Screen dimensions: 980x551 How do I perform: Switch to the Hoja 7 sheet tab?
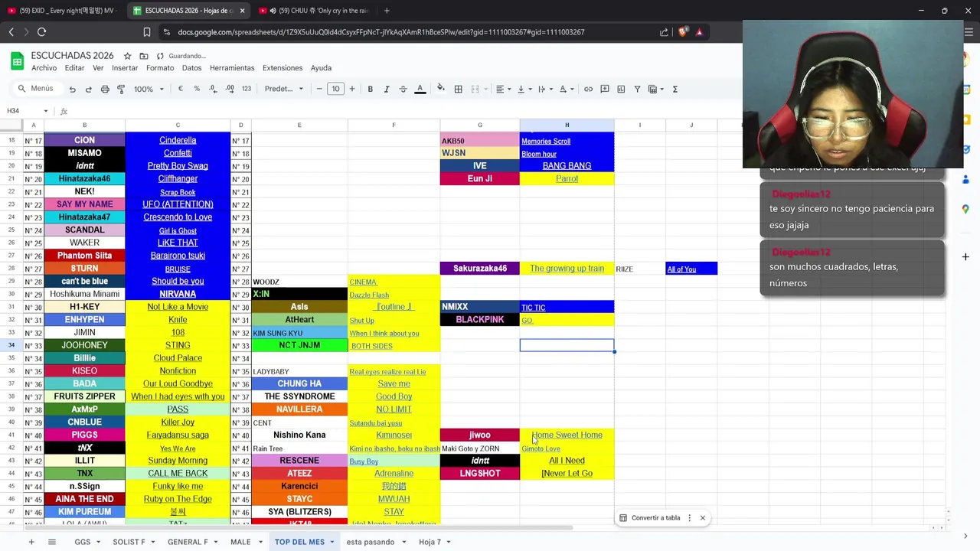[x=430, y=542]
